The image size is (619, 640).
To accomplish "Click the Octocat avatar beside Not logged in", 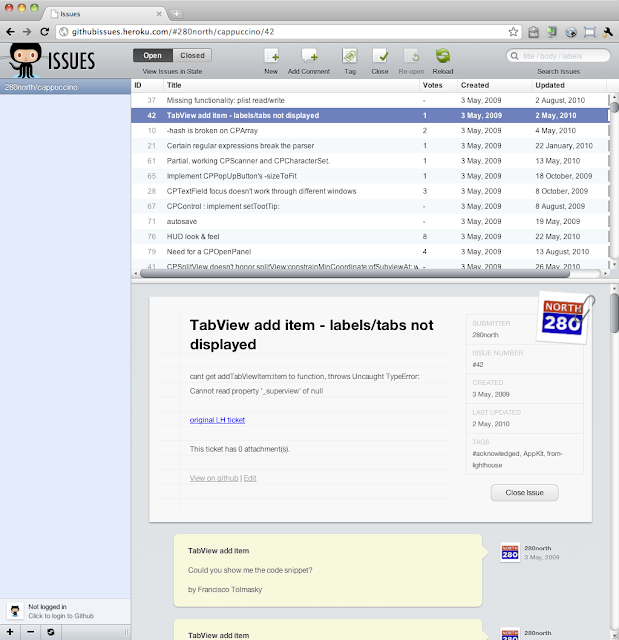I will 15,611.
